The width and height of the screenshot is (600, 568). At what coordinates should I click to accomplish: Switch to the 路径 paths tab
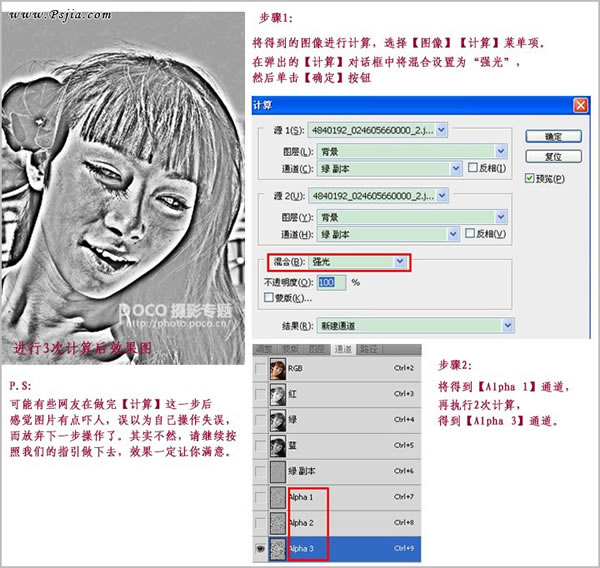369,349
